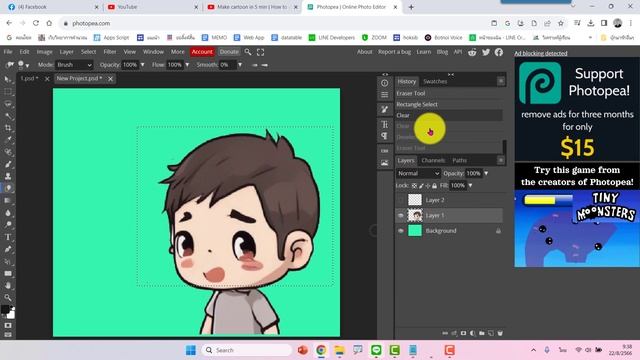This screenshot has height=360, width=640.
Task: Expand the layer Opacity arrow
Action: pos(486,173)
